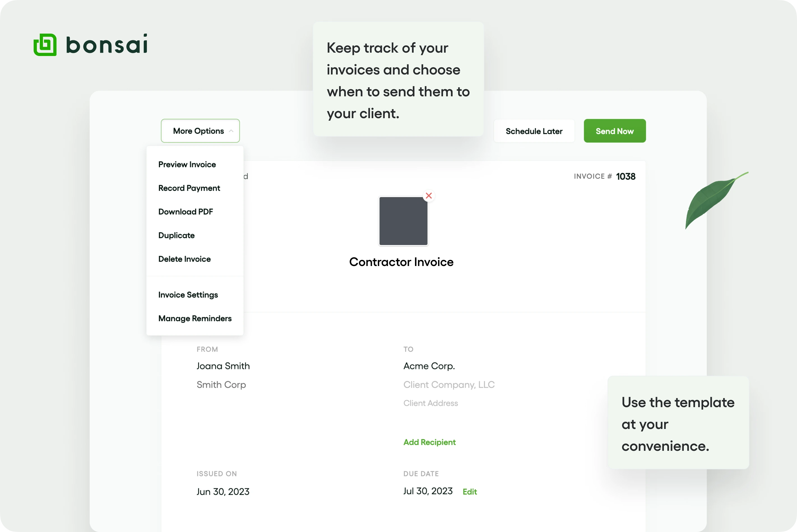The height and width of the screenshot is (532, 797).
Task: Select Download PDF option
Action: pos(186,212)
